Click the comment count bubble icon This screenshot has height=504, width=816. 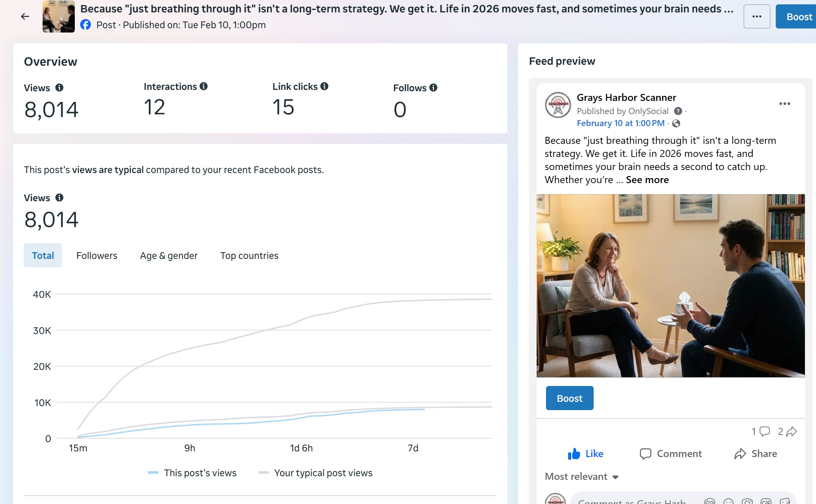tap(764, 431)
